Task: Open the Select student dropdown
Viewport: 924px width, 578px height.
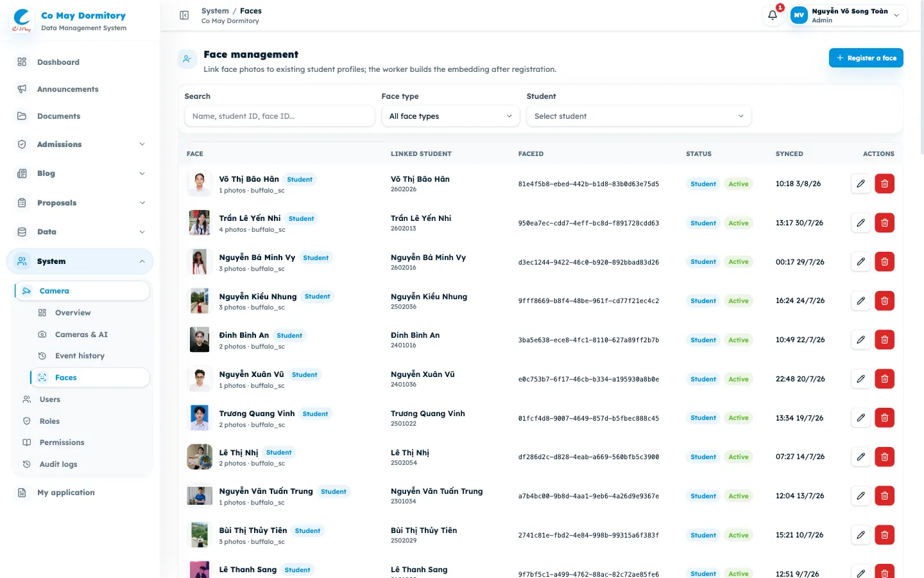Action: pyautogui.click(x=638, y=116)
